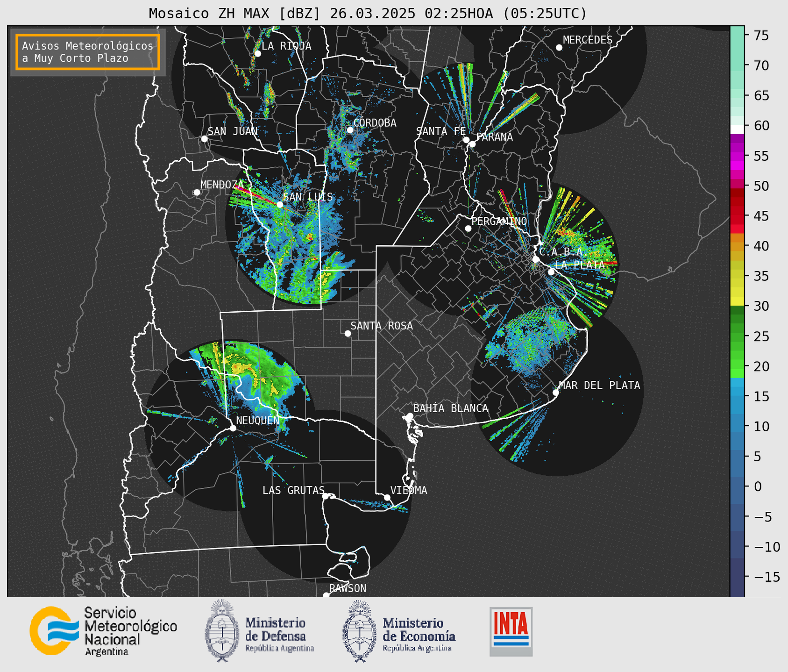Click the MERCEDES label text
This screenshot has width=788, height=672.
click(x=587, y=40)
